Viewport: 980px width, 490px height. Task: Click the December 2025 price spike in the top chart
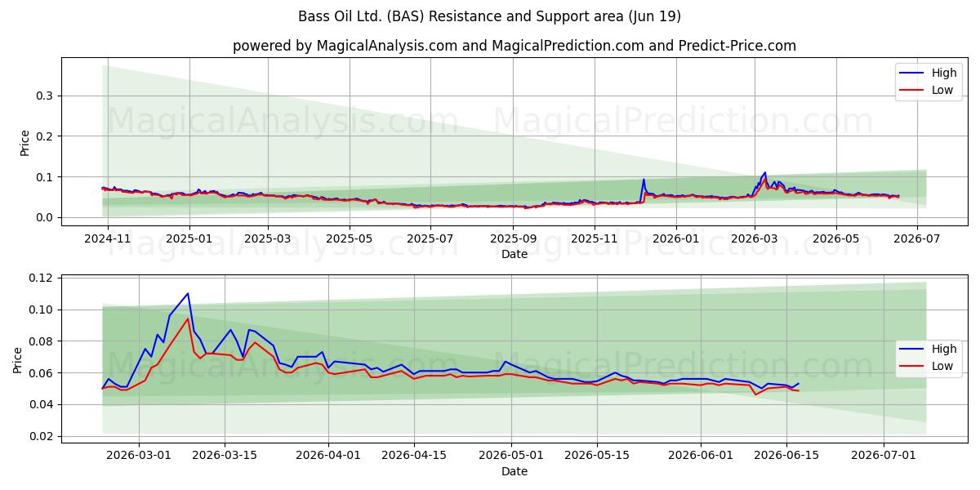[x=644, y=180]
